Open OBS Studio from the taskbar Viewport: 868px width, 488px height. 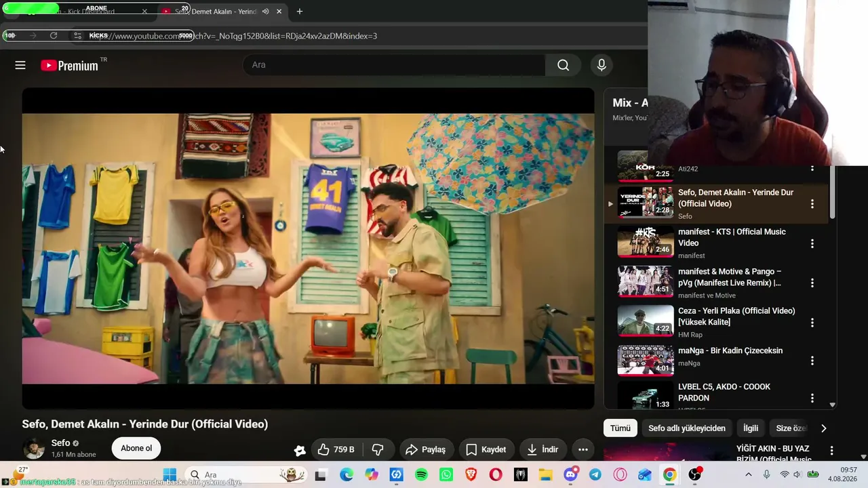tap(694, 475)
